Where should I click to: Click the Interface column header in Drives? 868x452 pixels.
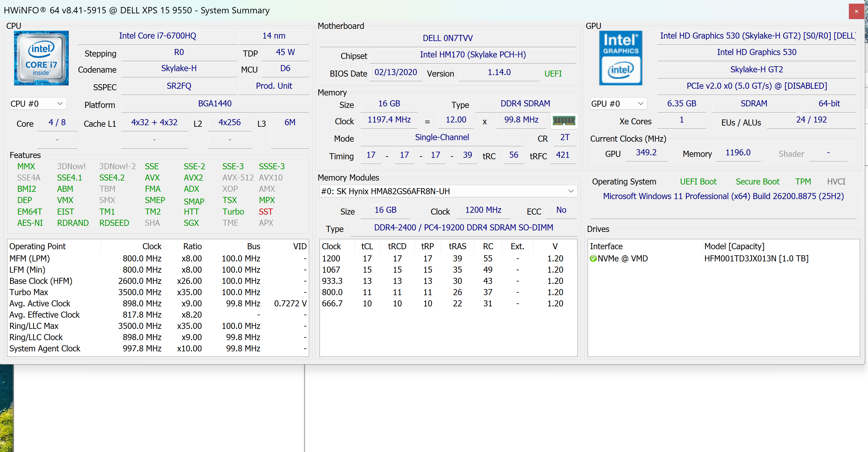(x=645, y=246)
